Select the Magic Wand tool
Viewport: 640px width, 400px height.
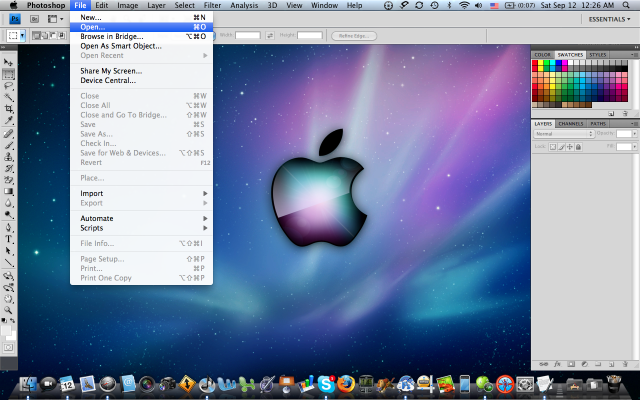click(8, 97)
